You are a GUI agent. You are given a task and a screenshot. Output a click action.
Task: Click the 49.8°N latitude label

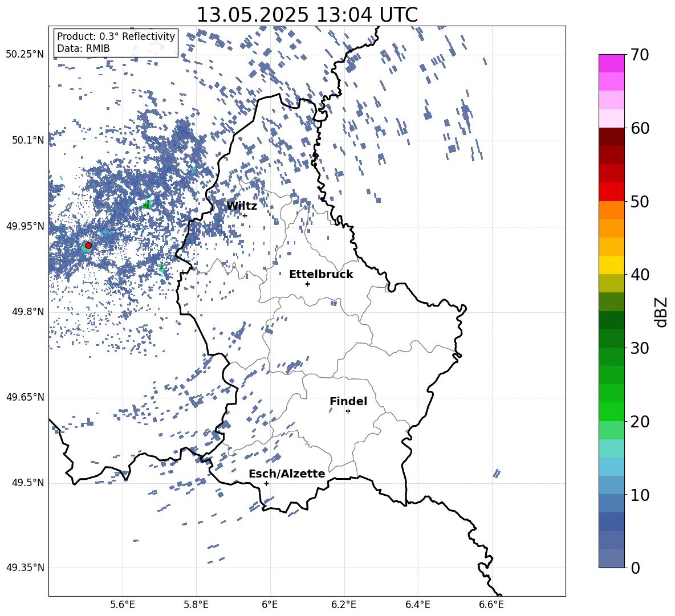[29, 312]
